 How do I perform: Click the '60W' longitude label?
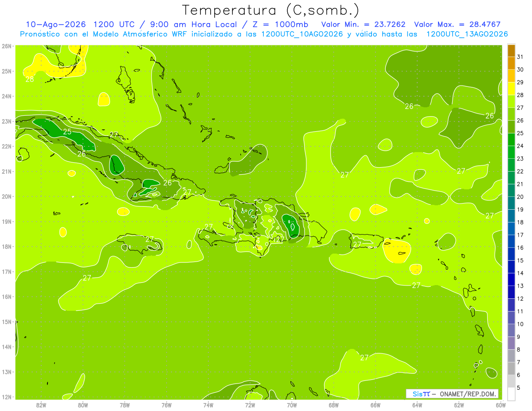[501, 404]
